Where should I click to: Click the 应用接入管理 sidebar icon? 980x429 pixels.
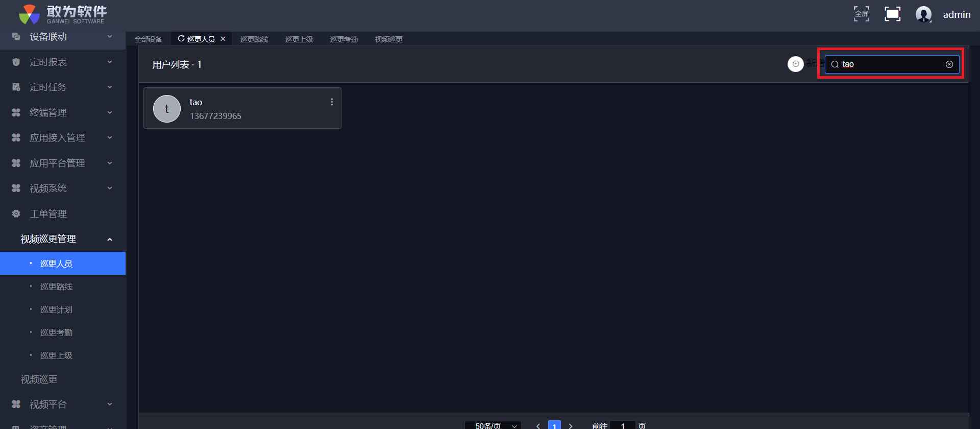pyautogui.click(x=16, y=138)
